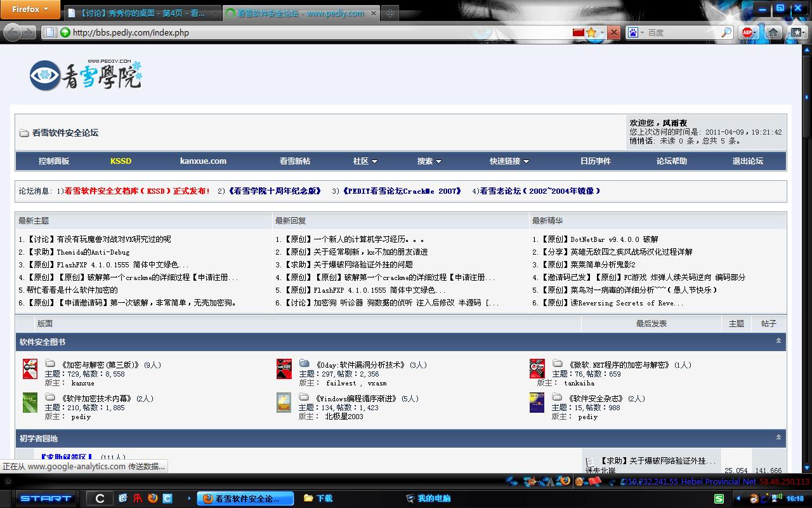Open 论坛帮助 in the forum navbar
The height and width of the screenshot is (508, 812).
[672, 161]
